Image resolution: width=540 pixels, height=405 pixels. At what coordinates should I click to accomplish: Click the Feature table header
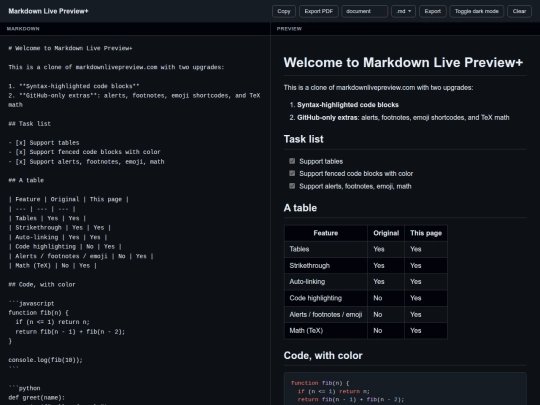[326, 233]
